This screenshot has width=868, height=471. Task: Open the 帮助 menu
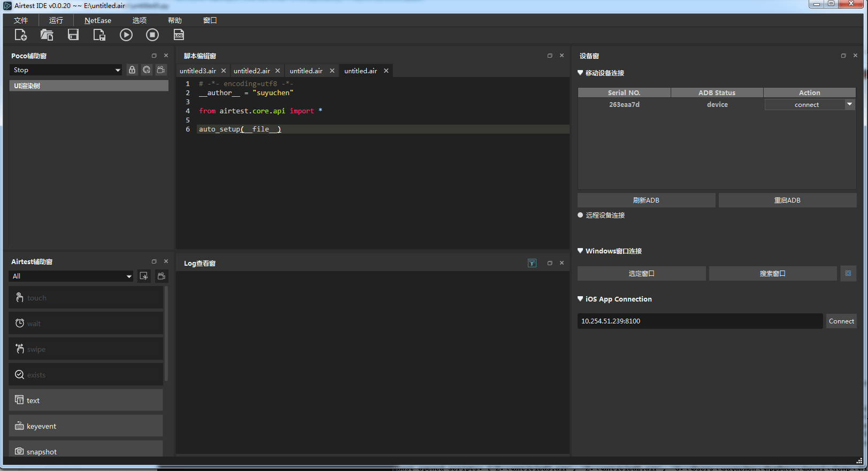pos(175,20)
